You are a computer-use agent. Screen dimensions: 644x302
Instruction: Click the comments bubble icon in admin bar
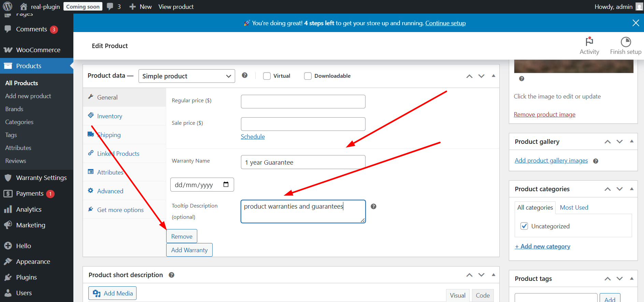[110, 6]
